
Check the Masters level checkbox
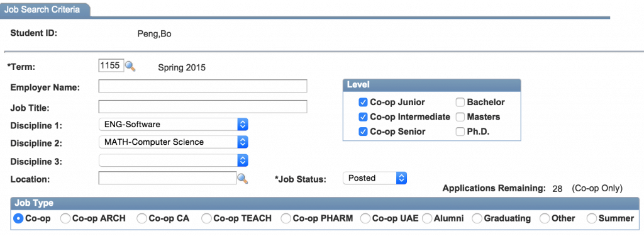pyautogui.click(x=460, y=117)
